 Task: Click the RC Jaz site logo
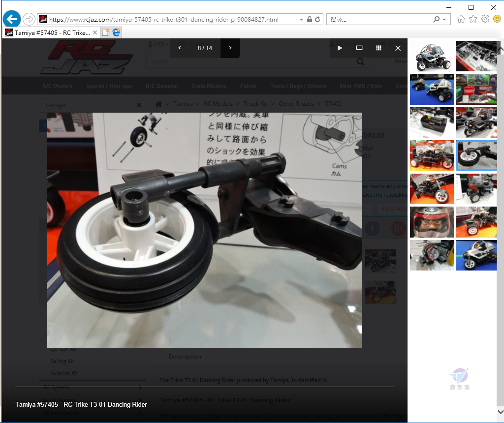[87, 58]
